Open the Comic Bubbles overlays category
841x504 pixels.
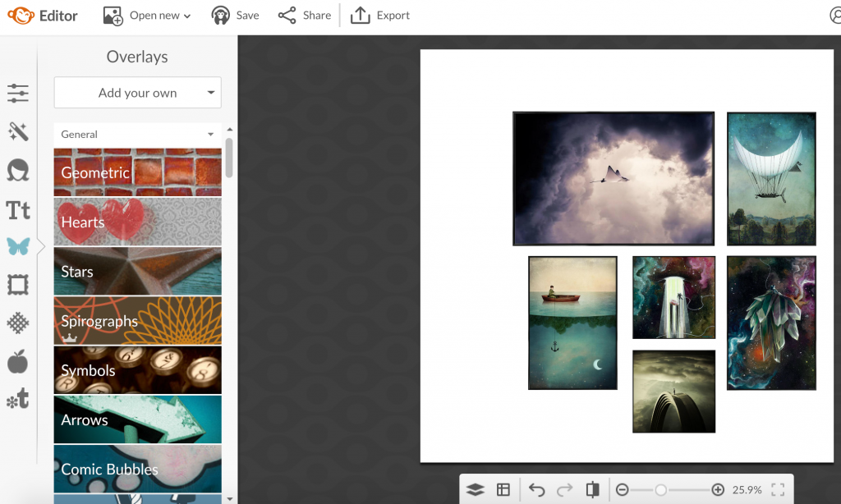[x=137, y=469]
